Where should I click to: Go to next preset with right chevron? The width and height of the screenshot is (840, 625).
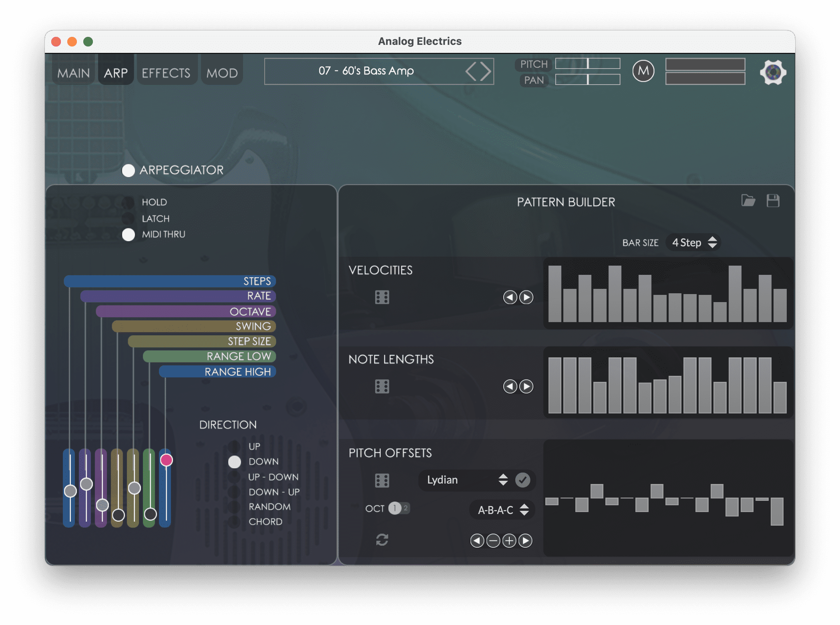[x=486, y=71]
